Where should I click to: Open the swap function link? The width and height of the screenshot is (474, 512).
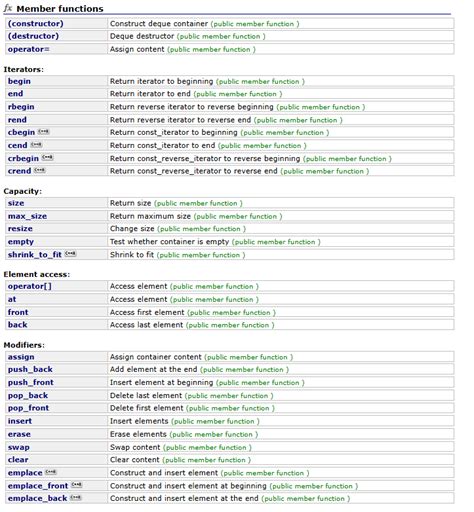tap(19, 447)
